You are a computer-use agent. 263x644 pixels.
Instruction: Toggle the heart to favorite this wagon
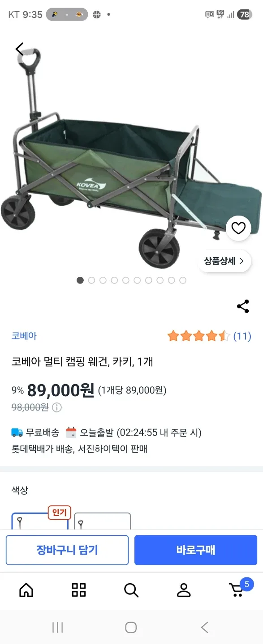[x=238, y=228]
